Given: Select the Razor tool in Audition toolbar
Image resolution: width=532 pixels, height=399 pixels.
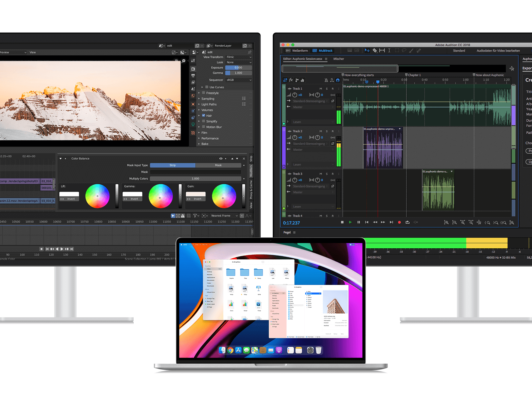Looking at the screenshot, I should (375, 51).
